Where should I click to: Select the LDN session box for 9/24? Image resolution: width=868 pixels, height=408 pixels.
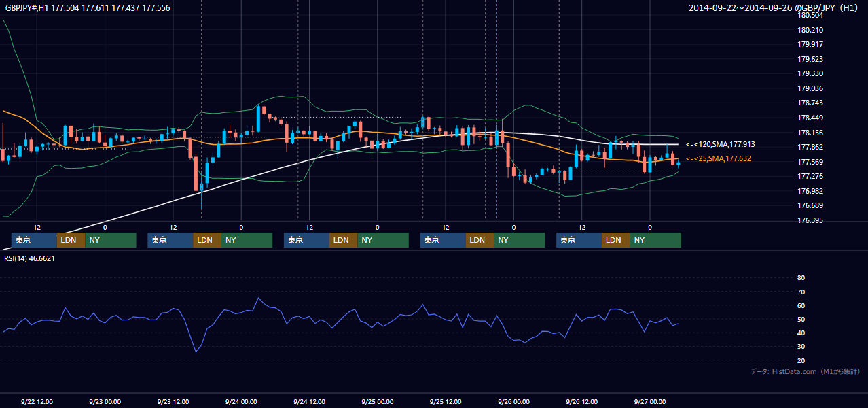pyautogui.click(x=344, y=240)
